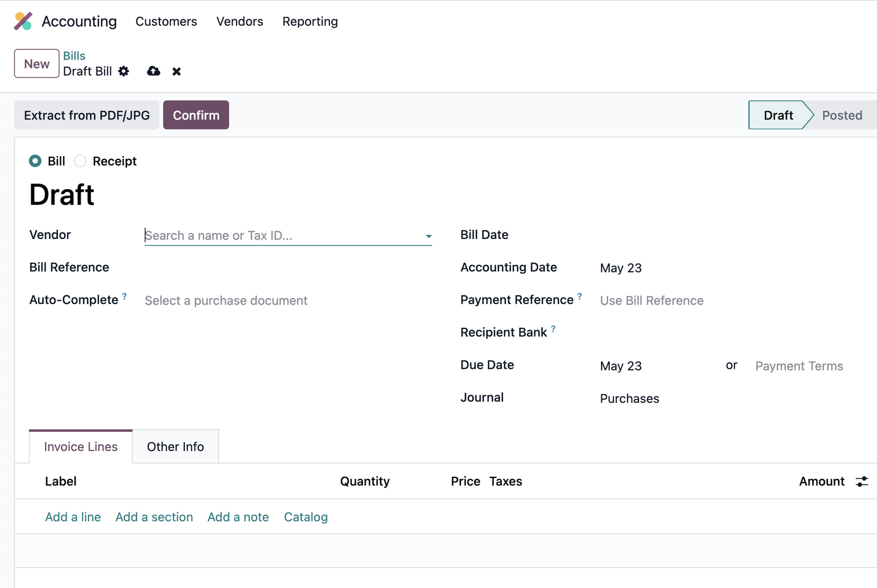Image resolution: width=877 pixels, height=588 pixels.
Task: Click Extract from PDF/JPG button
Action: pyautogui.click(x=87, y=115)
